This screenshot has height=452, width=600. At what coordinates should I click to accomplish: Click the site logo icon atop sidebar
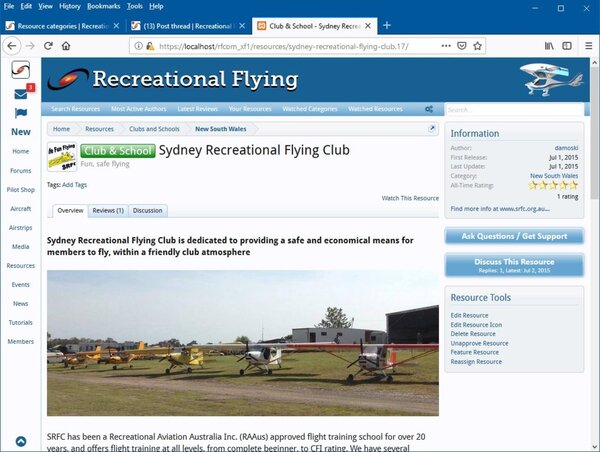pos(20,71)
